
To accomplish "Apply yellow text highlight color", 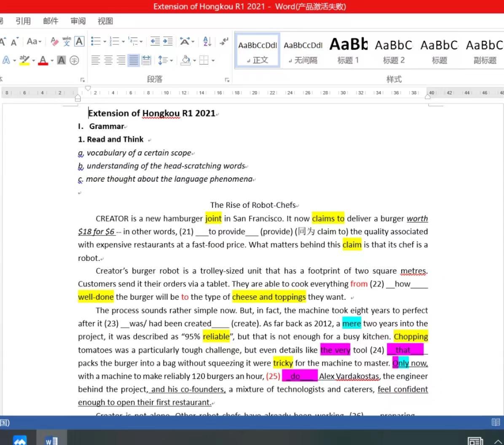I will (x=24, y=60).
